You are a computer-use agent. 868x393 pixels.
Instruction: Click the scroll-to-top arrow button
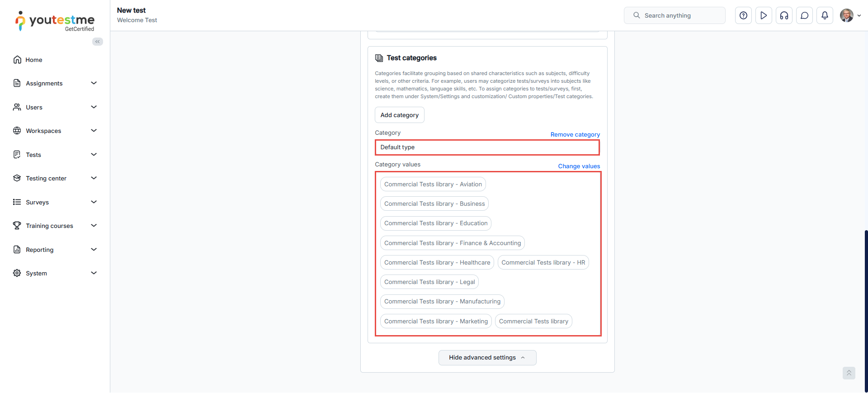(849, 373)
